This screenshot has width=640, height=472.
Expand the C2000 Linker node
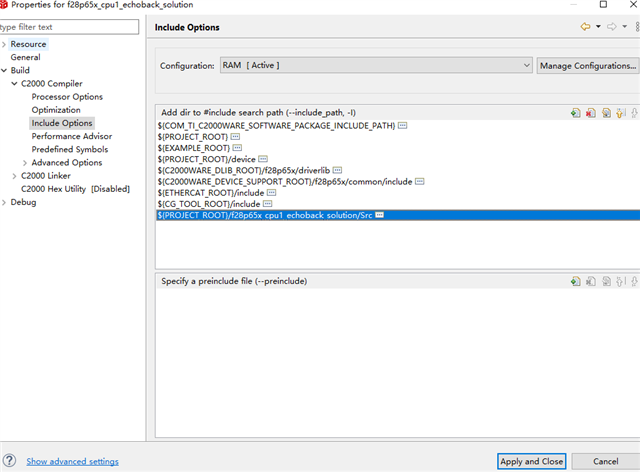coord(14,176)
